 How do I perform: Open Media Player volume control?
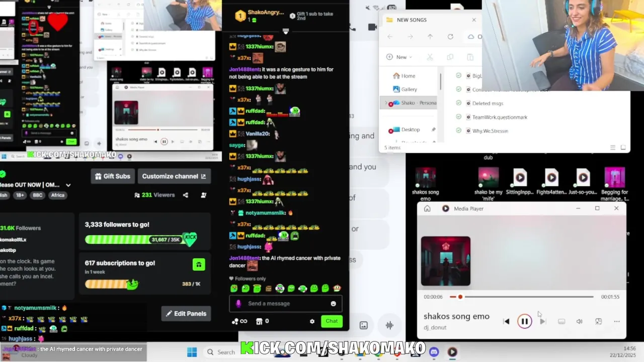click(x=579, y=322)
